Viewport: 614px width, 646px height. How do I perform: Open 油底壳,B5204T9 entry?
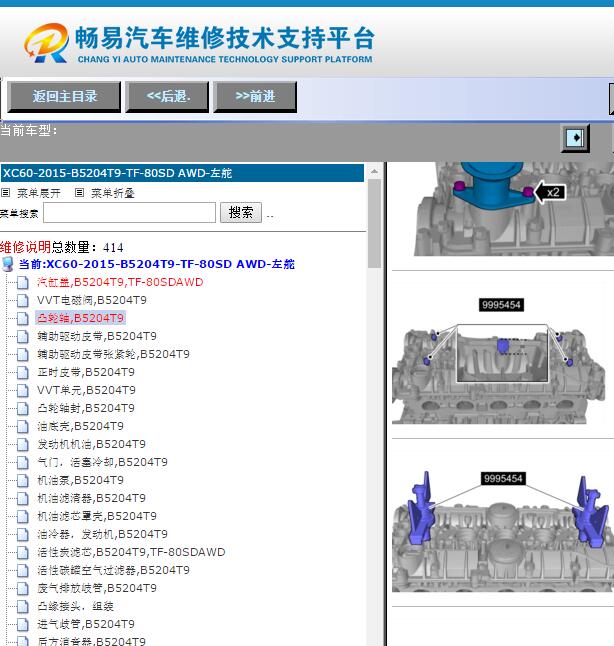80,426
